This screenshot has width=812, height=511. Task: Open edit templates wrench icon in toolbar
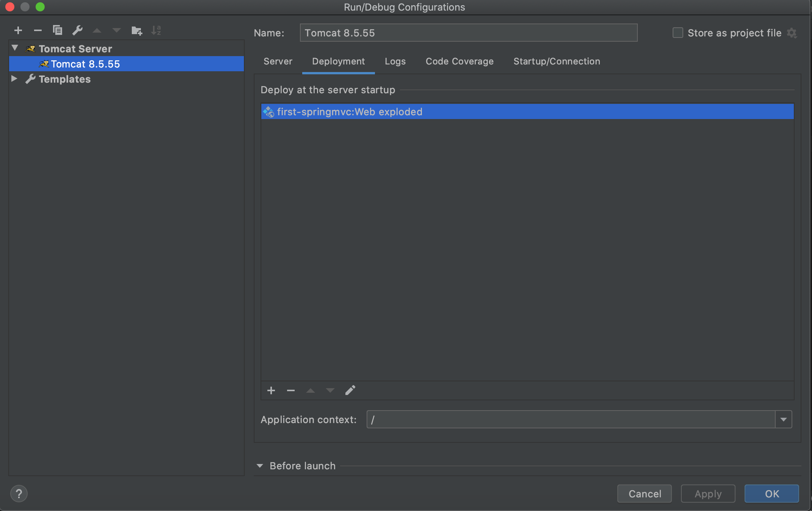(x=77, y=30)
